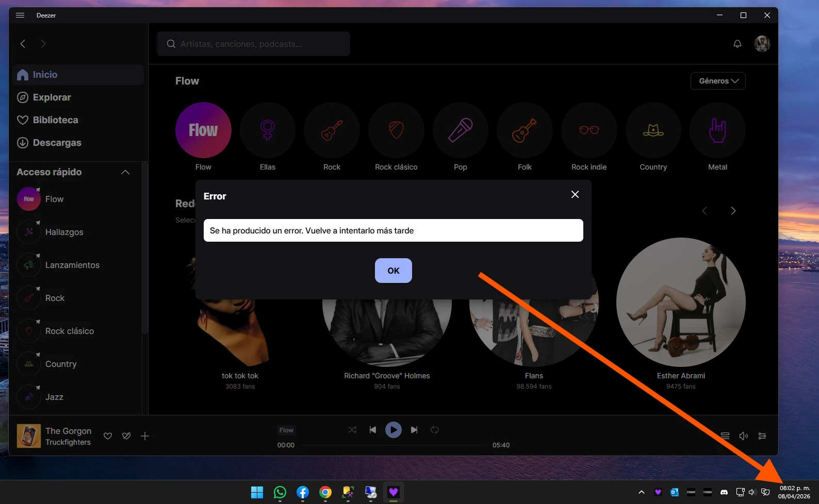This screenshot has width=819, height=504.
Task: Open The Gorgon track title
Action: pyautogui.click(x=68, y=431)
